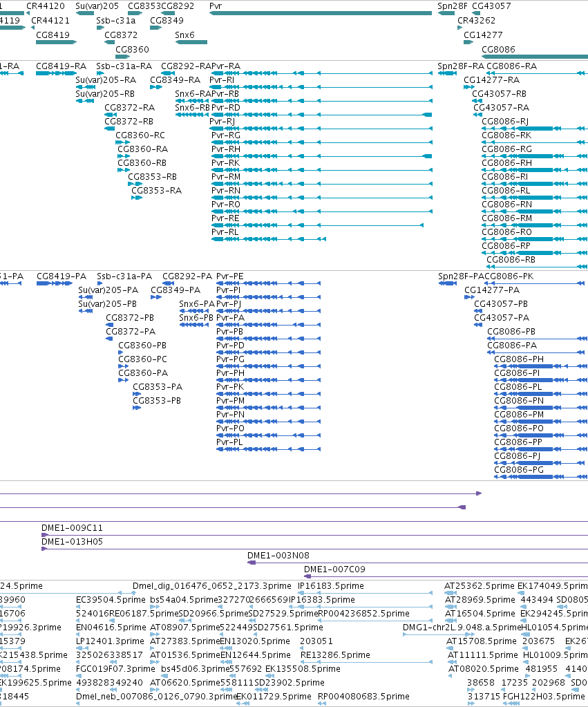
Task: Click the EC39504.5prime EST label
Action: pyautogui.click(x=111, y=600)
